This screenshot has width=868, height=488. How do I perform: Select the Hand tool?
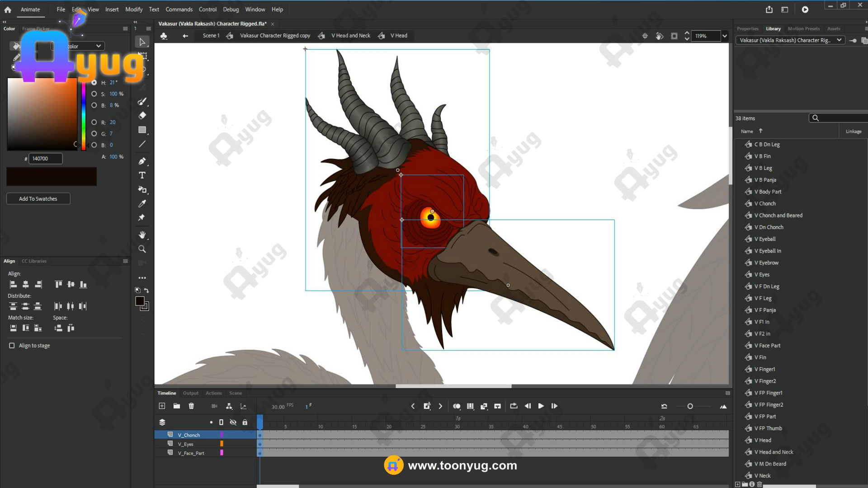(x=142, y=235)
